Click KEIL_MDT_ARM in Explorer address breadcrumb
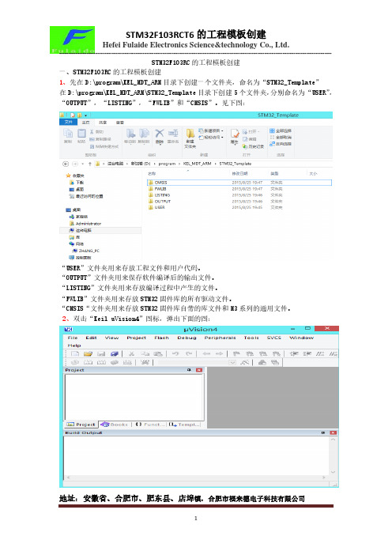The width and height of the screenshot is (392, 555). pyautogui.click(x=197, y=164)
